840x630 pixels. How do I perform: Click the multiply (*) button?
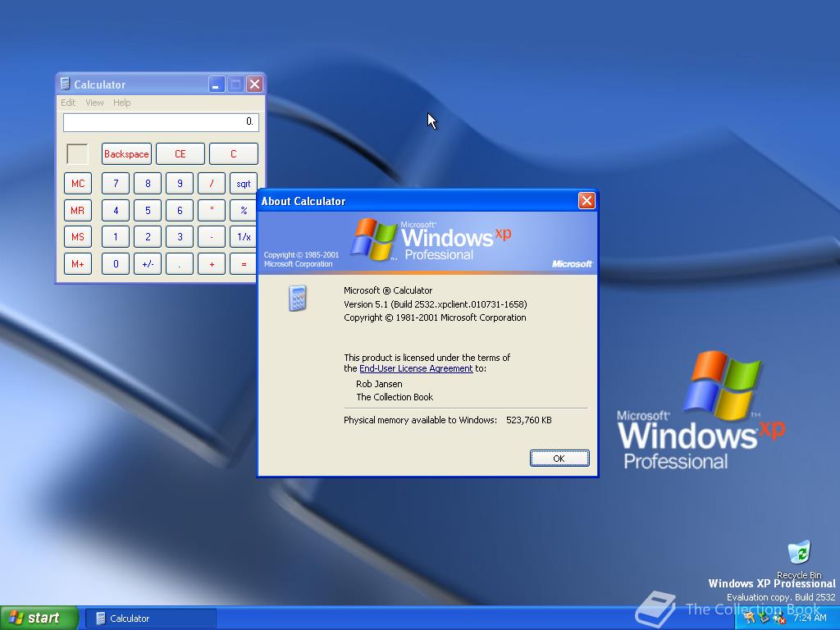tap(212, 210)
